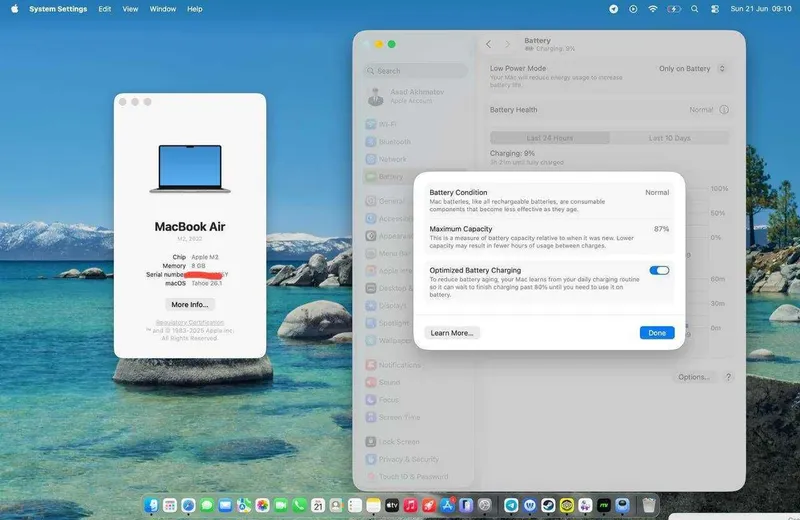The height and width of the screenshot is (520, 800).
Task: Open the Regulatory Certification link
Action: pos(190,322)
